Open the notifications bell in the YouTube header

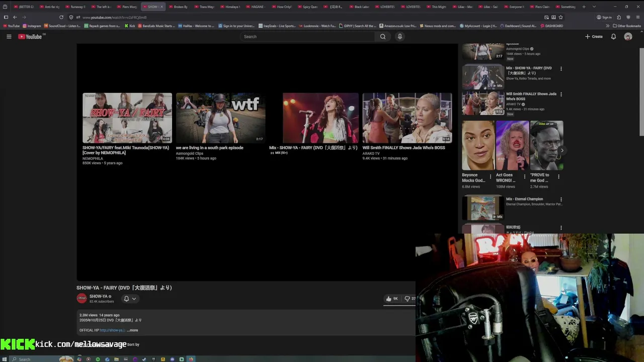tap(613, 37)
